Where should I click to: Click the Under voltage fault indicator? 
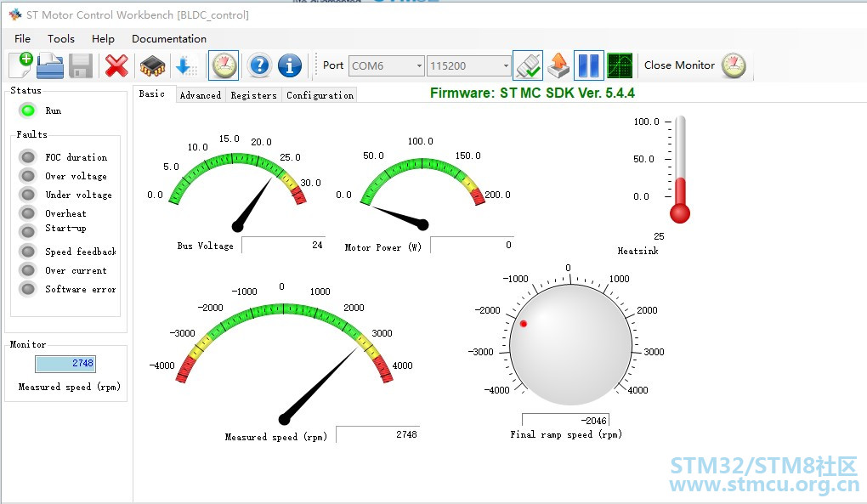coord(28,195)
